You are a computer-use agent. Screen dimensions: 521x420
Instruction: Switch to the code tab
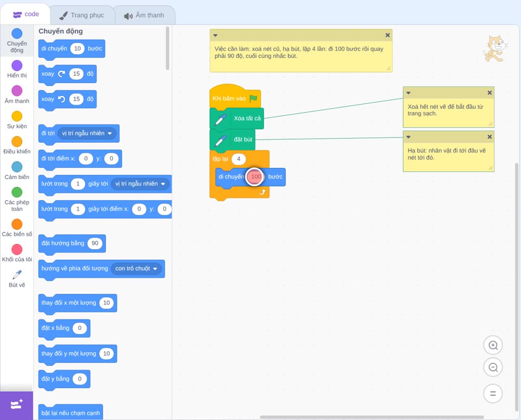click(26, 14)
